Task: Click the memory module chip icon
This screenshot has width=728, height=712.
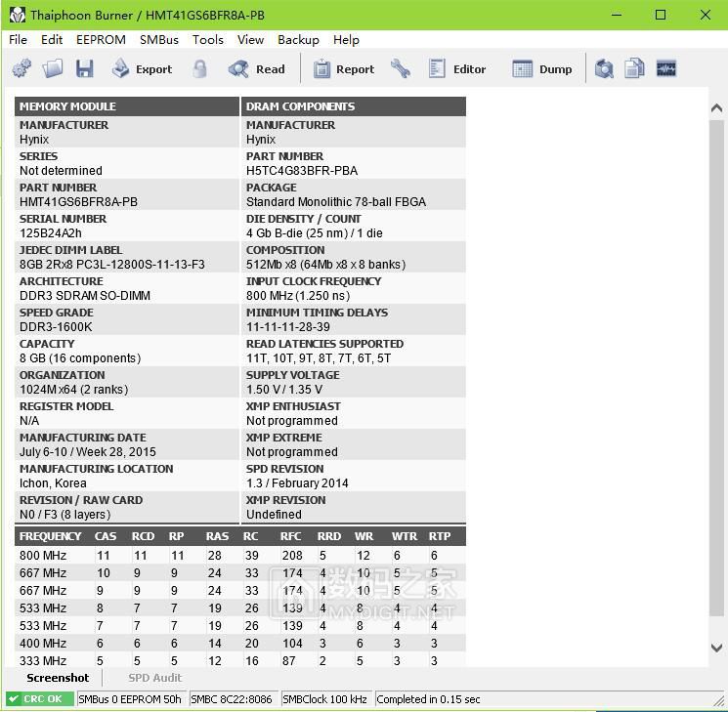Action: 666,68
